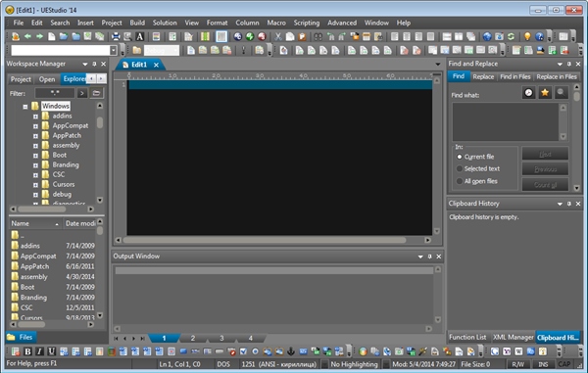Toggle INS insert mode in status bar

(543, 364)
